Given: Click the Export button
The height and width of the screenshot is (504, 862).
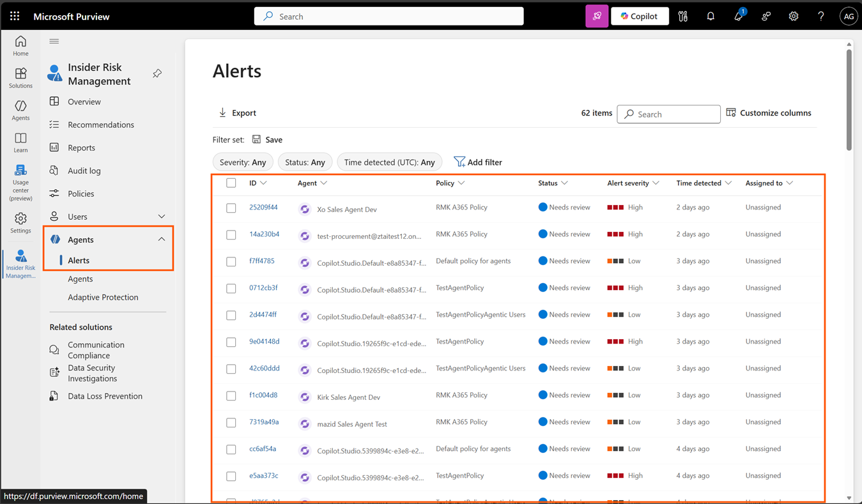Looking at the screenshot, I should coord(237,113).
